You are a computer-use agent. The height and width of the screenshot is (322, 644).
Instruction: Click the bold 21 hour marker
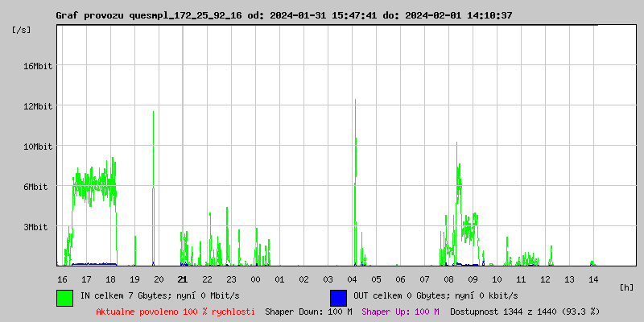pos(183,279)
